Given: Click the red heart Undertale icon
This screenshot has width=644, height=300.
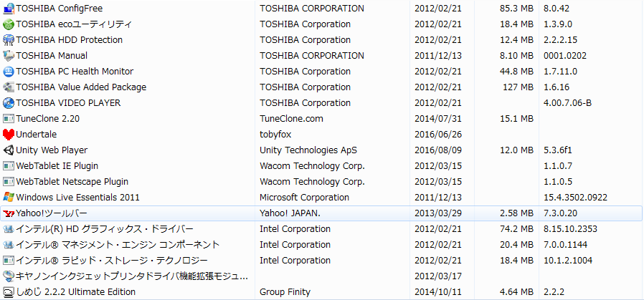Looking at the screenshot, I should [x=9, y=135].
